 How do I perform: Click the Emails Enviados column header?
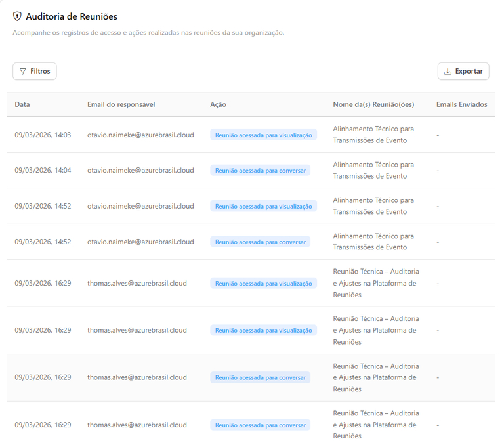pyautogui.click(x=461, y=104)
